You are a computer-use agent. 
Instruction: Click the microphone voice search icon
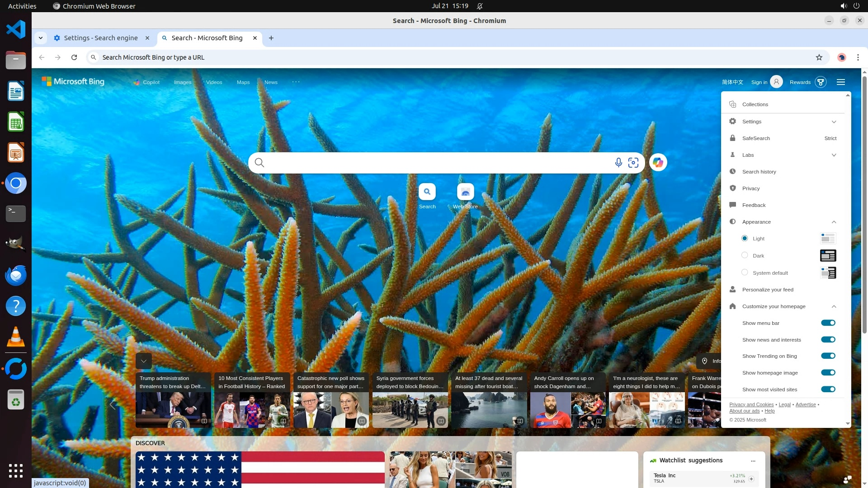click(x=618, y=163)
